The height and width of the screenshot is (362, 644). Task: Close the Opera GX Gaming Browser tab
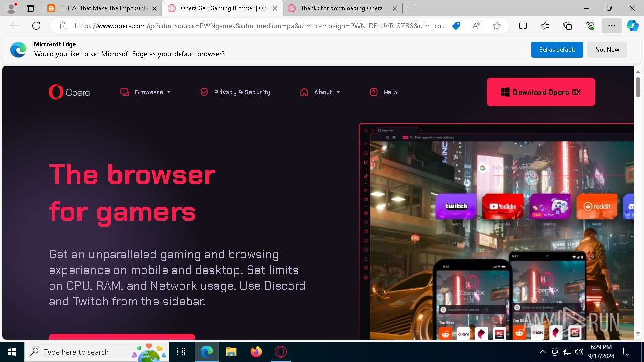click(x=275, y=8)
